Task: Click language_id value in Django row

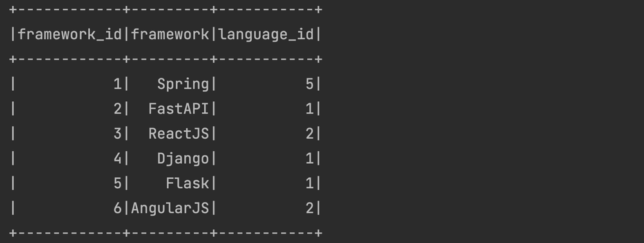Action: pos(310,159)
